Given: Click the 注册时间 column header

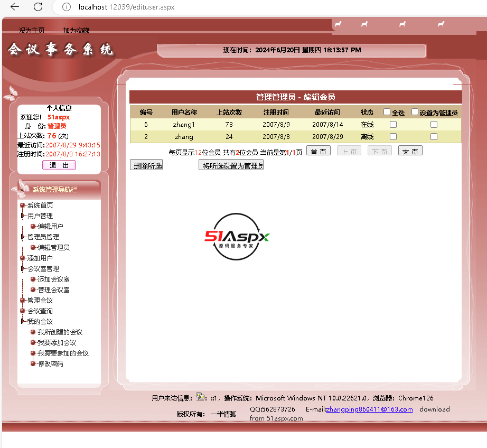Looking at the screenshot, I should coord(276,112).
